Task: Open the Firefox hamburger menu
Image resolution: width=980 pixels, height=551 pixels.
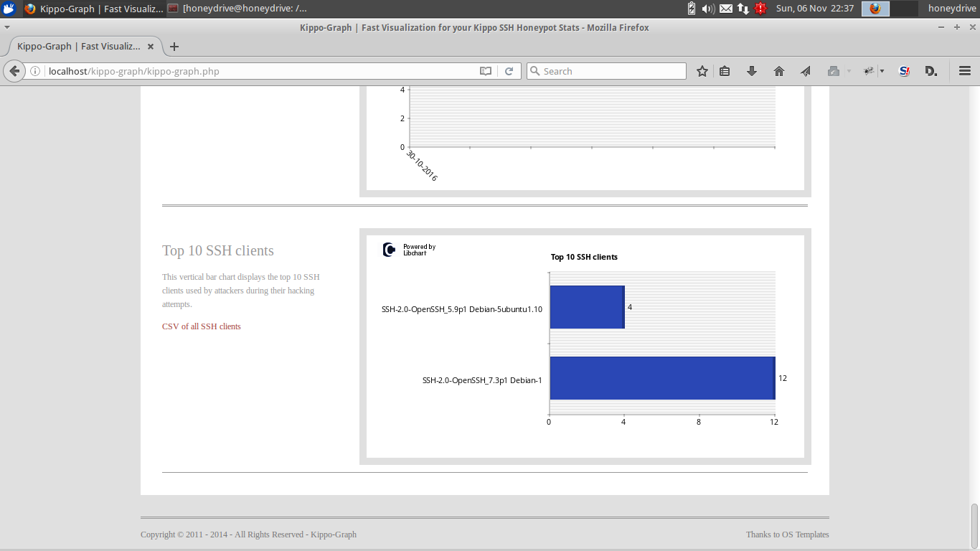Action: click(965, 71)
